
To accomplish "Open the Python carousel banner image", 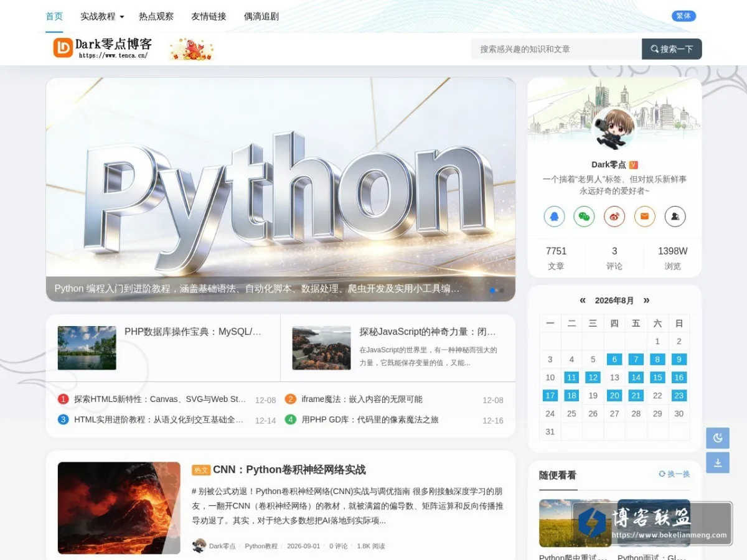I will (281, 189).
